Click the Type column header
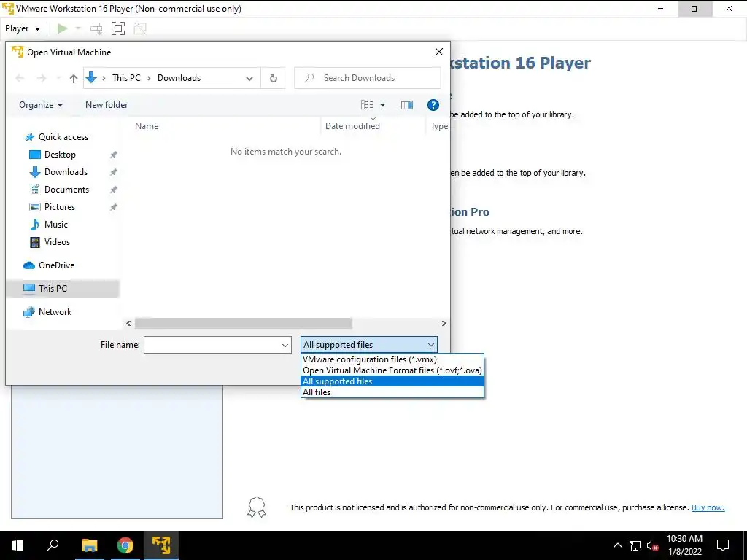Image resolution: width=747 pixels, height=560 pixels. click(438, 126)
